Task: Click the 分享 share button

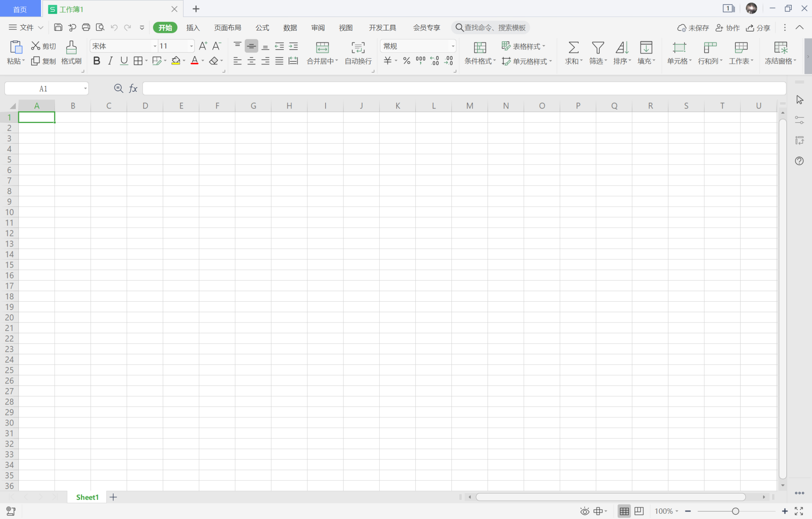Action: pyautogui.click(x=758, y=27)
